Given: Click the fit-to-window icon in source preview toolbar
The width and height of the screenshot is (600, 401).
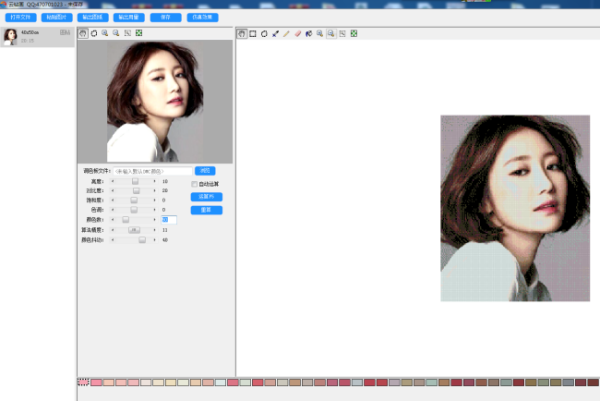Looking at the screenshot, I should point(127,33).
